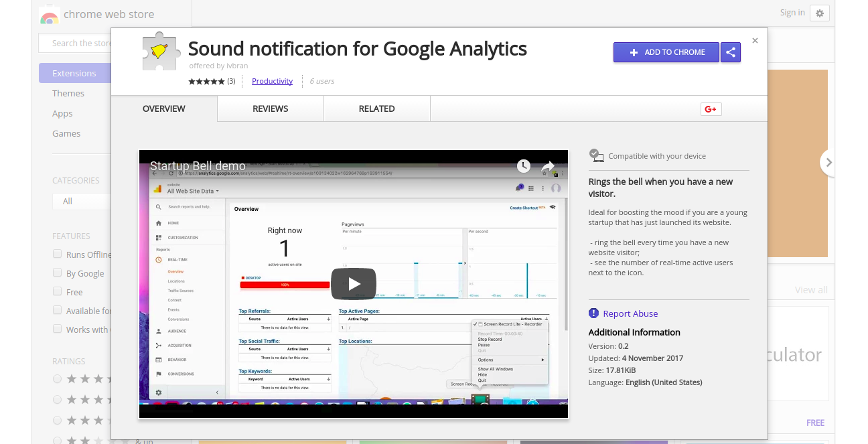Select the three-star rating radio button
This screenshot has width=868, height=444.
click(x=58, y=420)
